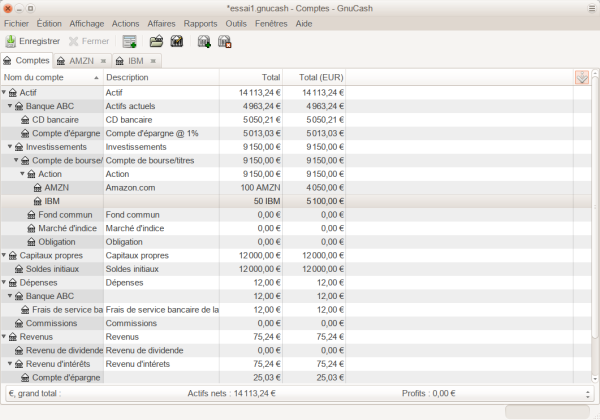Collapse the Revenus account branch
Screen dimensions: 600x420
[5, 337]
